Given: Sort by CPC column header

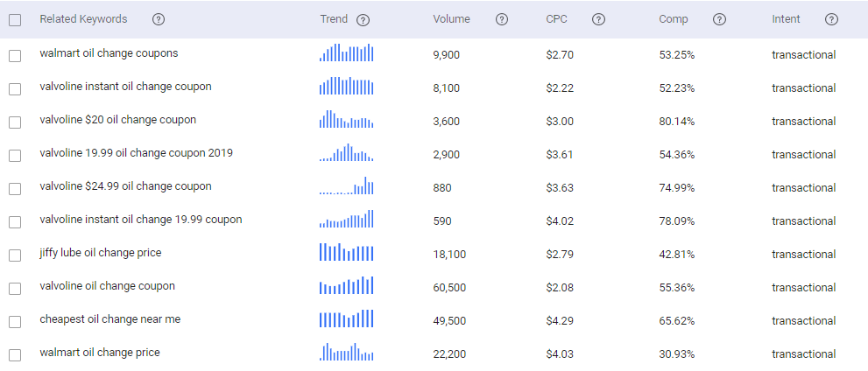Looking at the screenshot, I should (556, 19).
